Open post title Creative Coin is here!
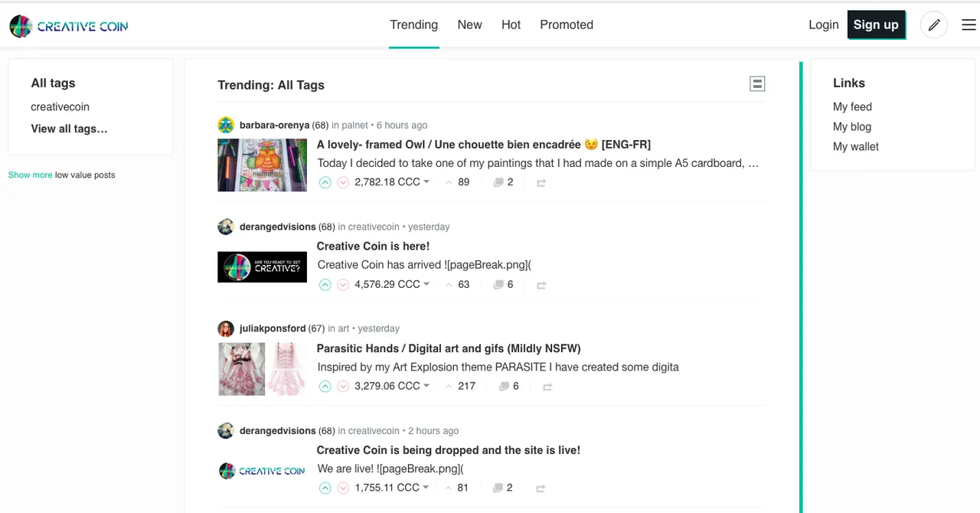The height and width of the screenshot is (513, 980). click(x=373, y=247)
